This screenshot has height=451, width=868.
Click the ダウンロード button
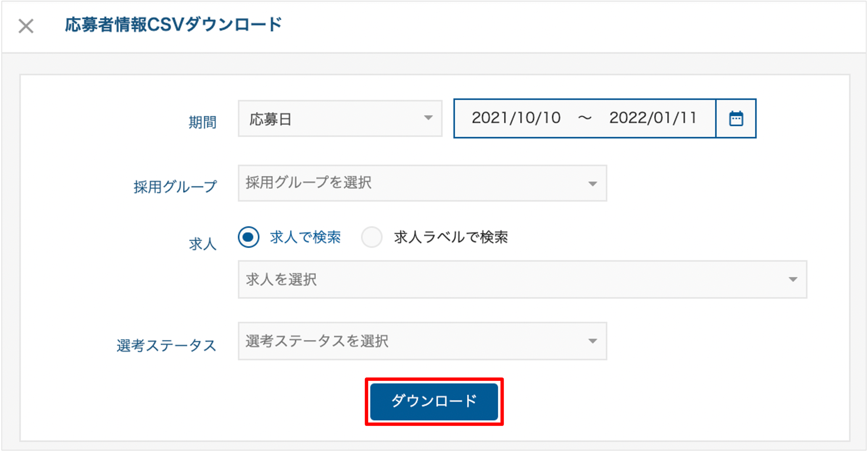[434, 401]
